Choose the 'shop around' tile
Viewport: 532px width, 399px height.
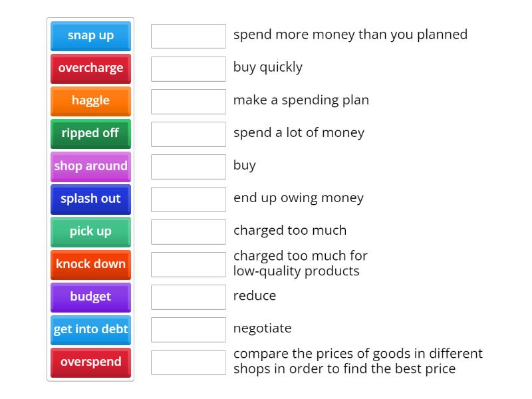pyautogui.click(x=90, y=166)
